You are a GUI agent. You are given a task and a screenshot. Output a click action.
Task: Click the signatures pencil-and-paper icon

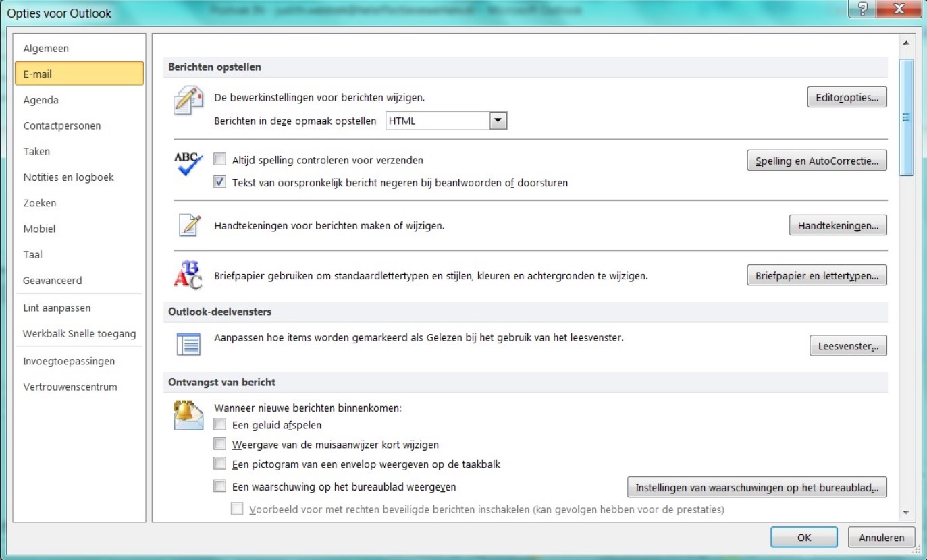[x=190, y=225]
